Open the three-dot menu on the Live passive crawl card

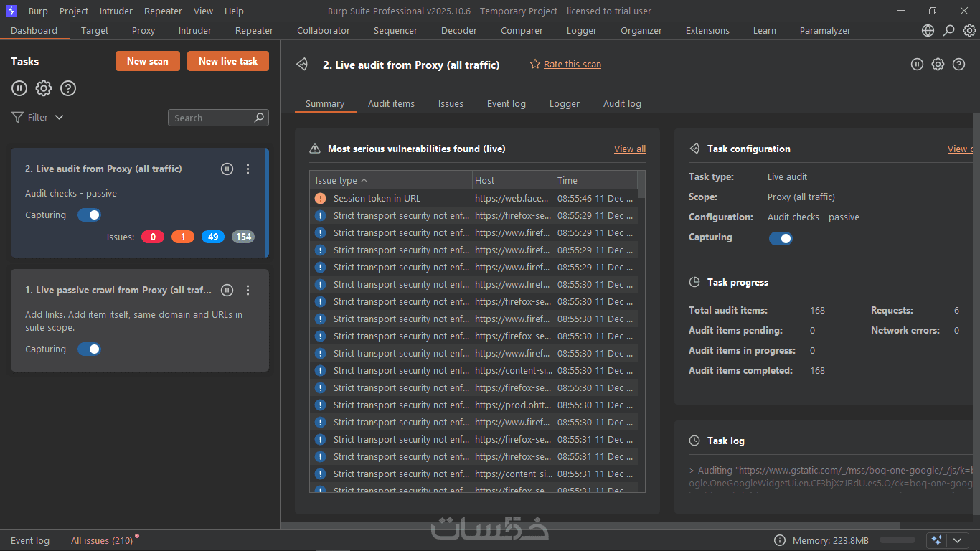tap(248, 291)
